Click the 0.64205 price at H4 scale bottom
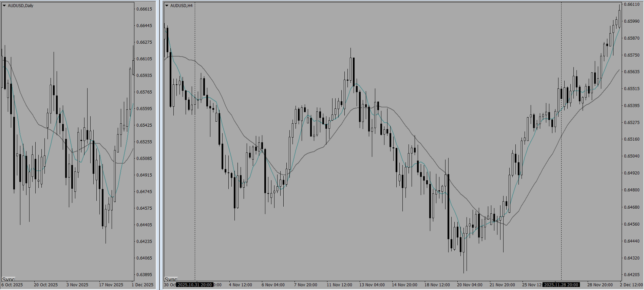 pyautogui.click(x=632, y=275)
